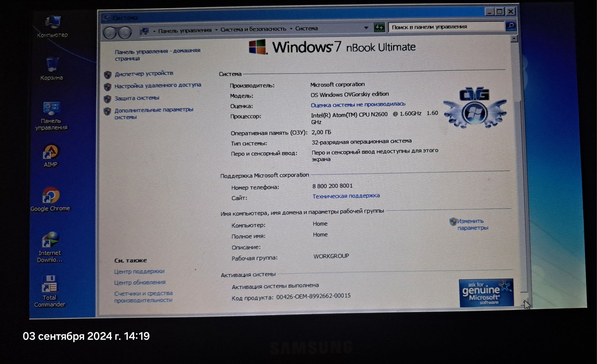This screenshot has width=597, height=364.
Task: Expand arrow before Система breadcrumb
Action: [x=291, y=29]
